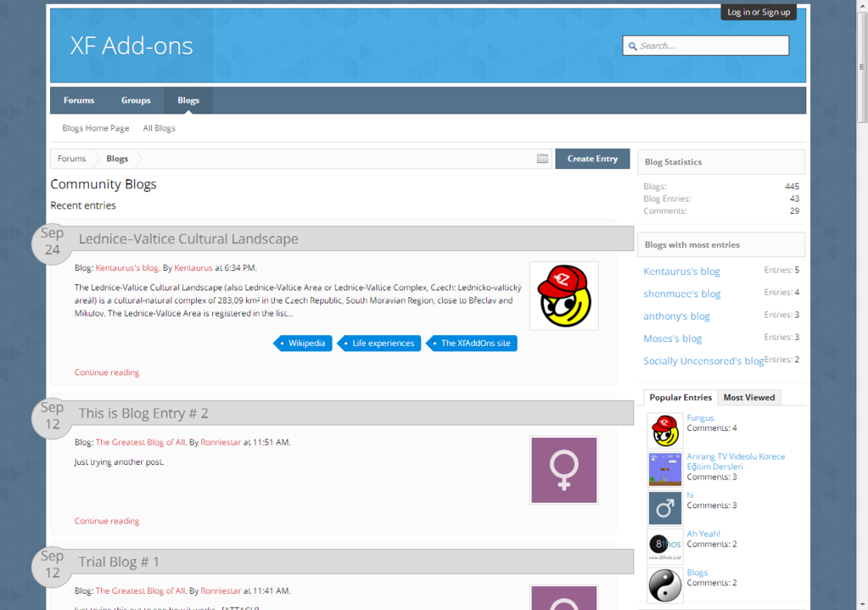Click into the Search input field
868x610 pixels.
coord(711,46)
